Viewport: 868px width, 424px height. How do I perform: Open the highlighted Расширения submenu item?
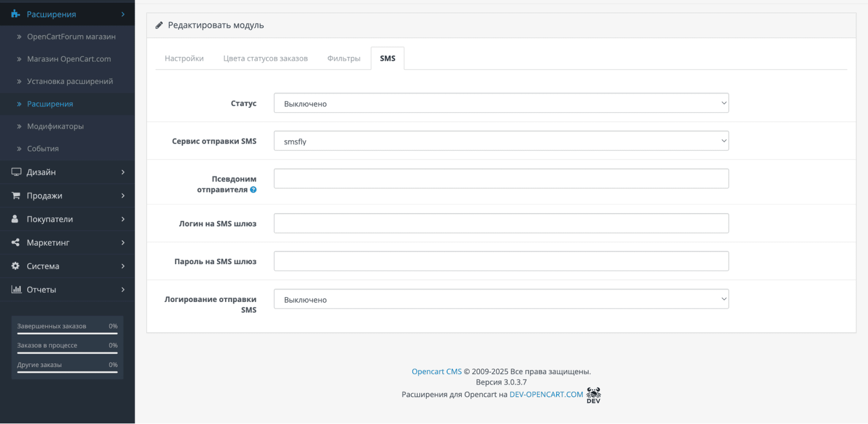click(50, 104)
